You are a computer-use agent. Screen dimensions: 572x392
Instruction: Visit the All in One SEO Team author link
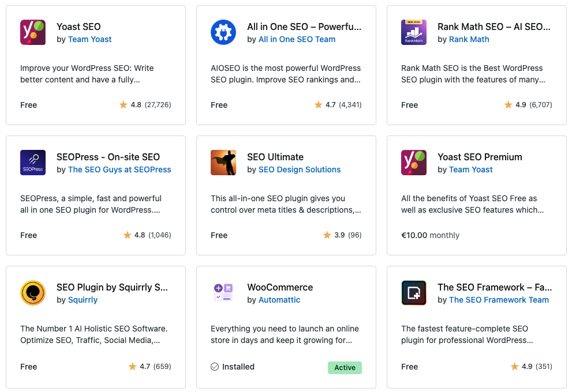click(297, 39)
